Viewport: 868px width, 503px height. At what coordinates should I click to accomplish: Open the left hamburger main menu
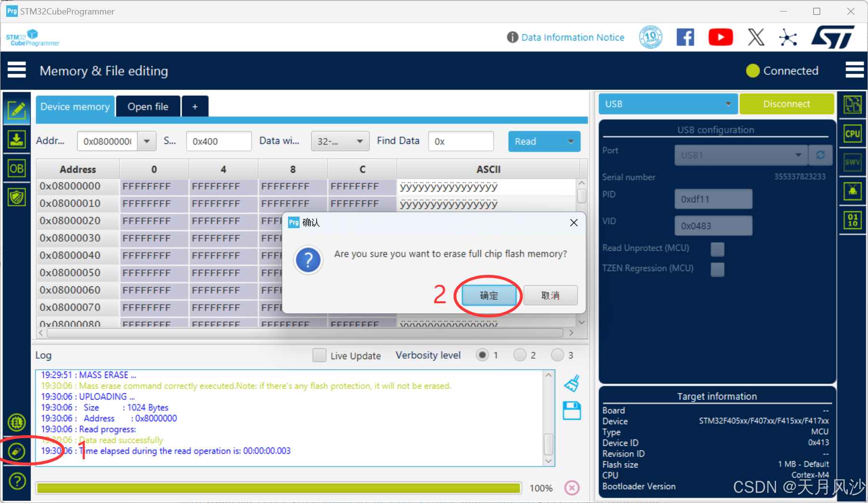tap(17, 70)
